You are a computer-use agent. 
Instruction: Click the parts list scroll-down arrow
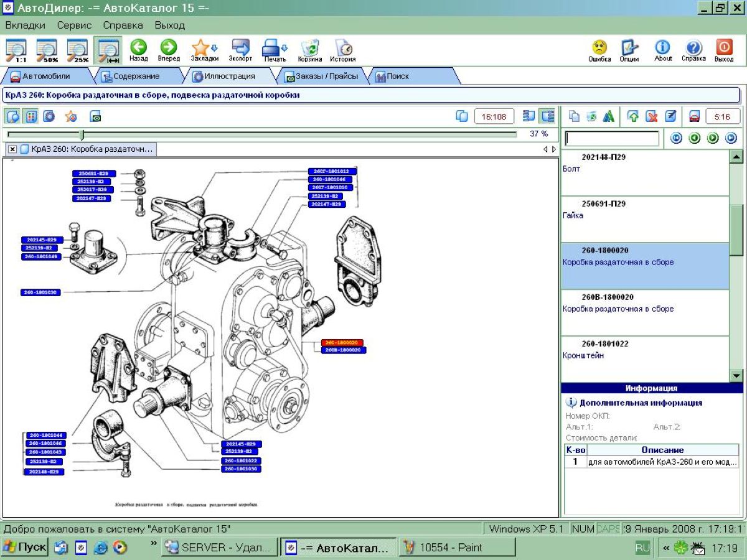[x=736, y=375]
